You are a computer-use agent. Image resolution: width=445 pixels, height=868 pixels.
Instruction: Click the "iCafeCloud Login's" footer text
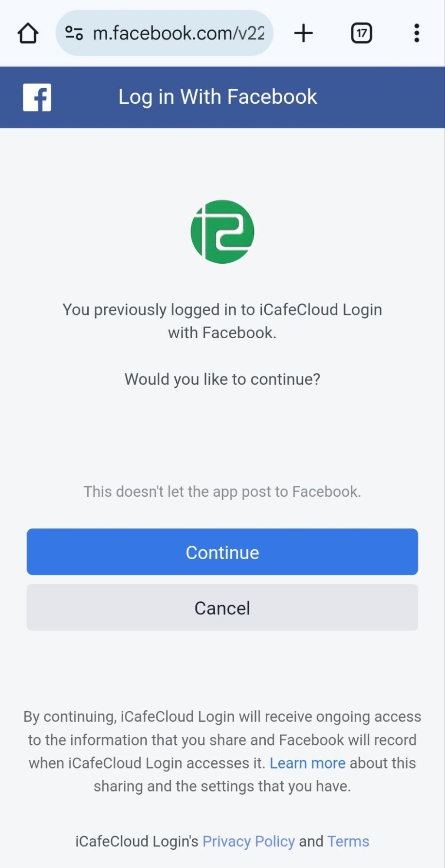[137, 841]
